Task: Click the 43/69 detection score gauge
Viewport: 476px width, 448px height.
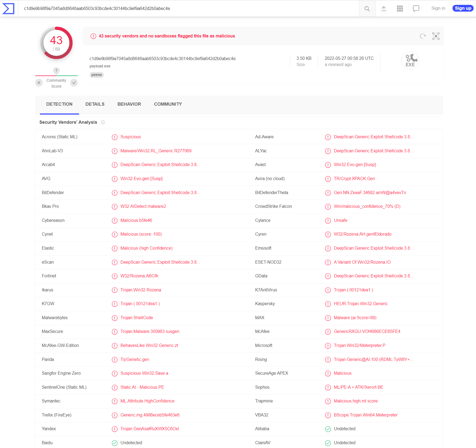Action: [56, 43]
